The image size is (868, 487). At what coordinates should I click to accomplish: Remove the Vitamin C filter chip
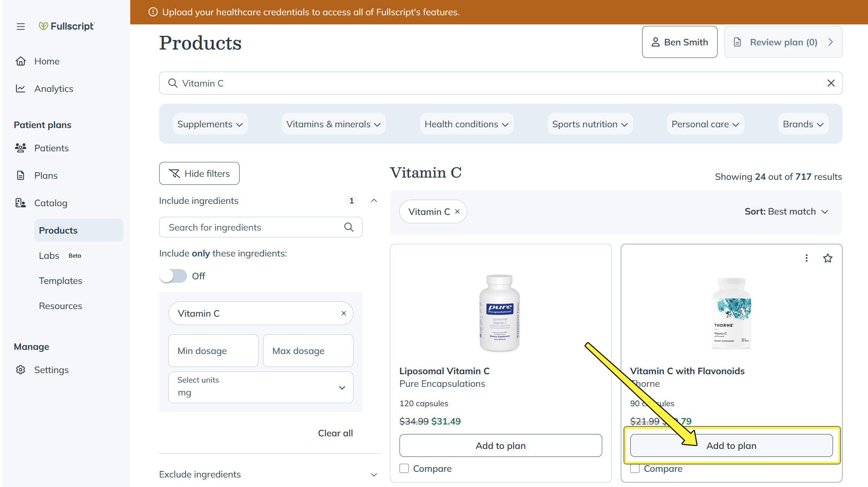point(457,211)
